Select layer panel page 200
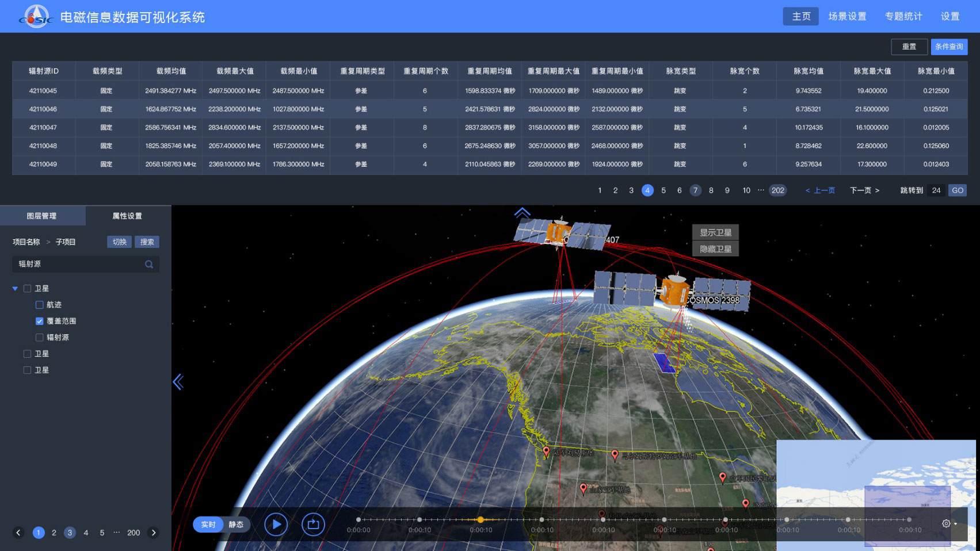 tap(134, 533)
